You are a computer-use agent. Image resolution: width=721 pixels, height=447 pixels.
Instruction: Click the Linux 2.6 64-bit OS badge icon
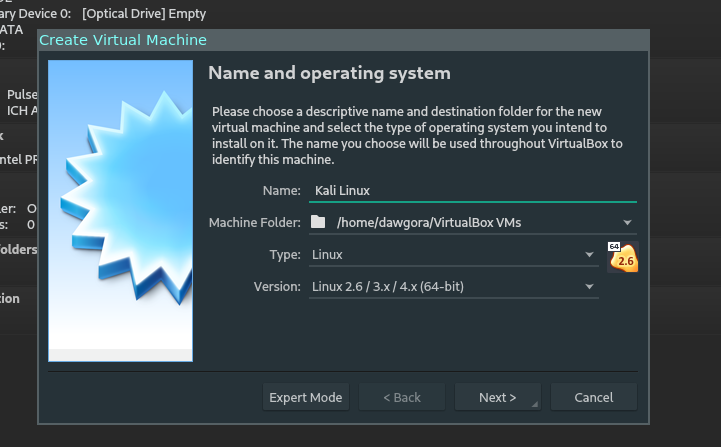tap(622, 257)
